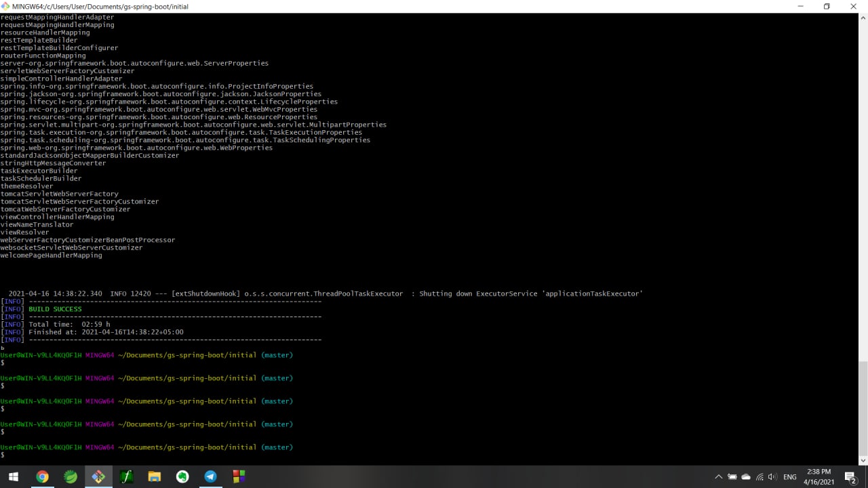Click the 'Finished at: 2021-04-16T14:38:22+05:00' line
The height and width of the screenshot is (488, 868).
[106, 332]
